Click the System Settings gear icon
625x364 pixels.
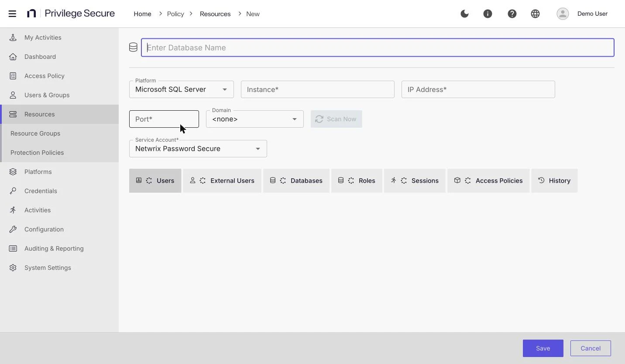[13, 268]
